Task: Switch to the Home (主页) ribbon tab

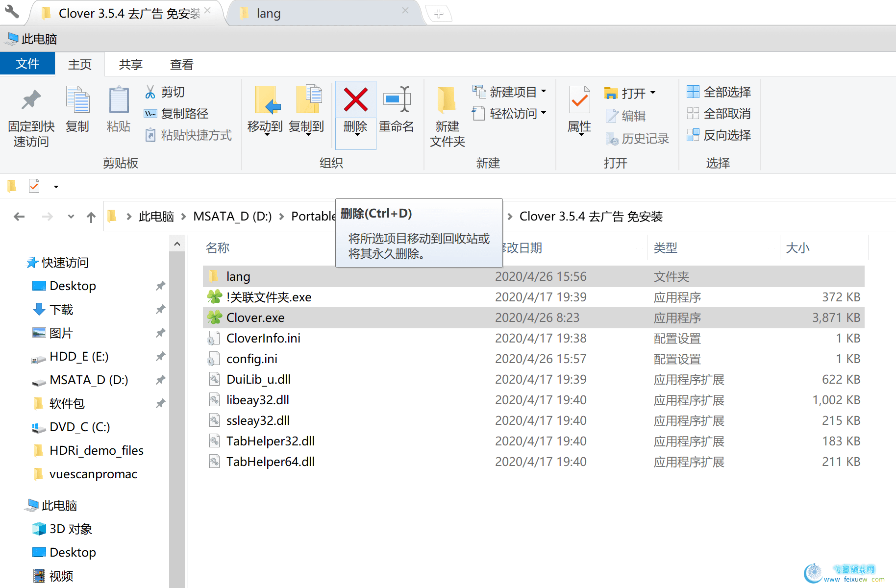Action: [x=80, y=64]
